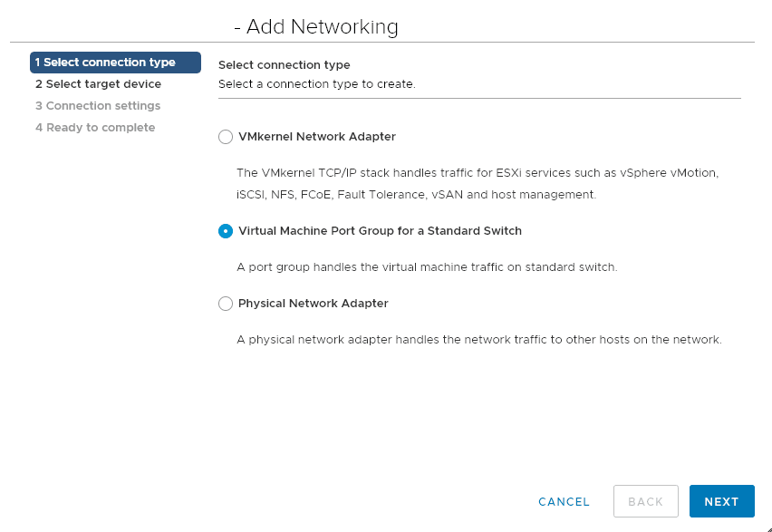The width and height of the screenshot is (772, 532).
Task: Jump to step 2 Select target device
Action: pos(98,84)
